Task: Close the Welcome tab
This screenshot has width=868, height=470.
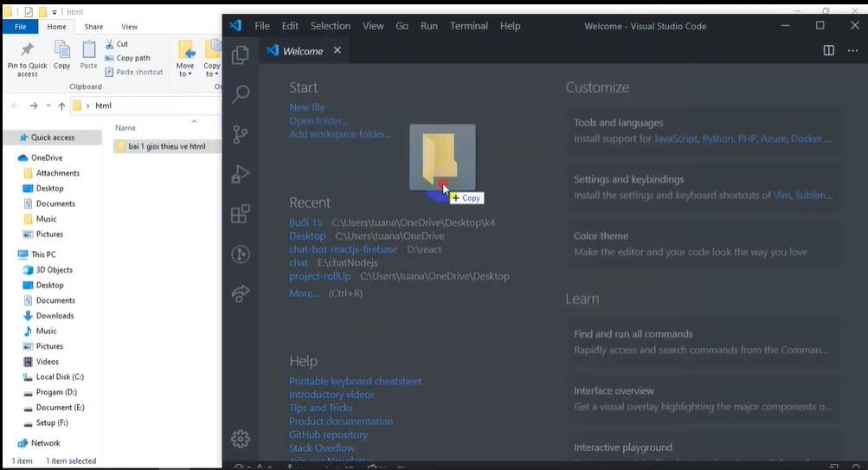Action: [338, 50]
